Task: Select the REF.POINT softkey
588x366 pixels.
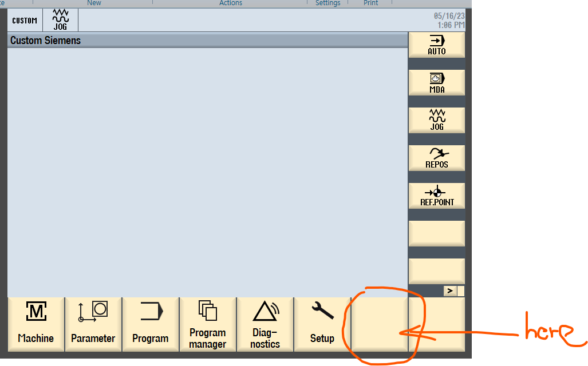Action: 436,196
